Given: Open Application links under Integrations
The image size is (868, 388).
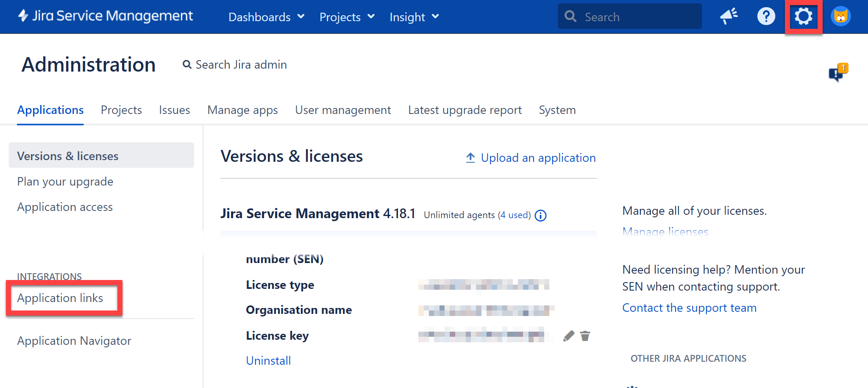Looking at the screenshot, I should (x=60, y=298).
